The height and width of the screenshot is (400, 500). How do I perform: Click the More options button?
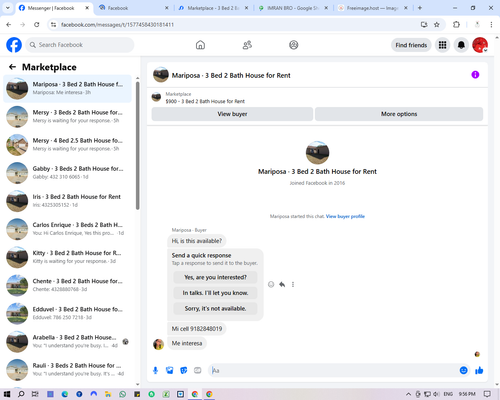399,114
